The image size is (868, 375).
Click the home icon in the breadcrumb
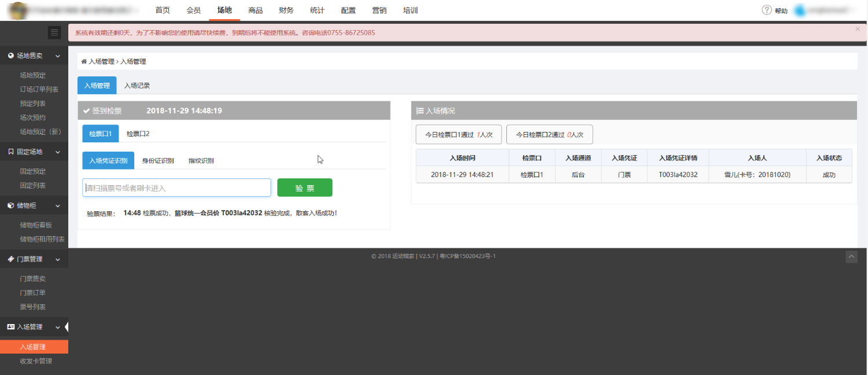[x=84, y=61]
